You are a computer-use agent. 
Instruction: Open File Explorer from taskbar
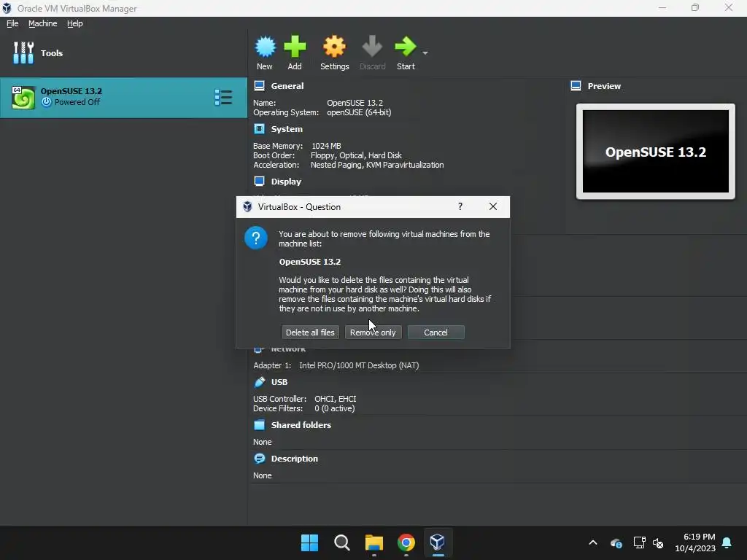click(x=374, y=542)
